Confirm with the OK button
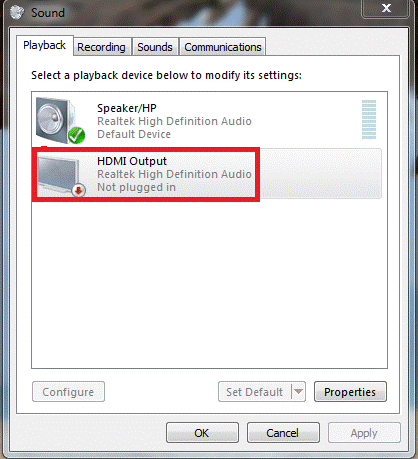 202,433
